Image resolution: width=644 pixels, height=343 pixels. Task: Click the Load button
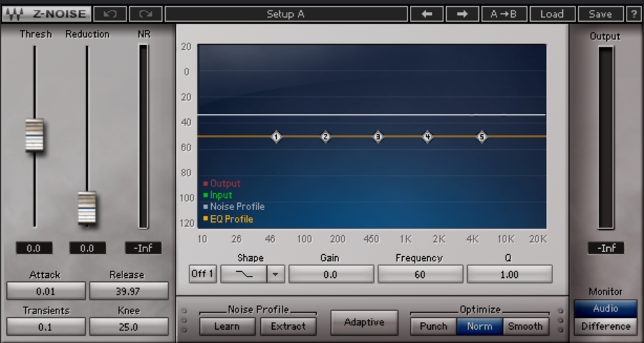coord(552,14)
